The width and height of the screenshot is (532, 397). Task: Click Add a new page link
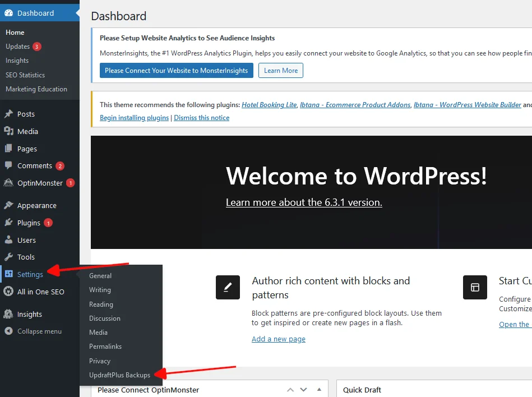[x=279, y=339]
